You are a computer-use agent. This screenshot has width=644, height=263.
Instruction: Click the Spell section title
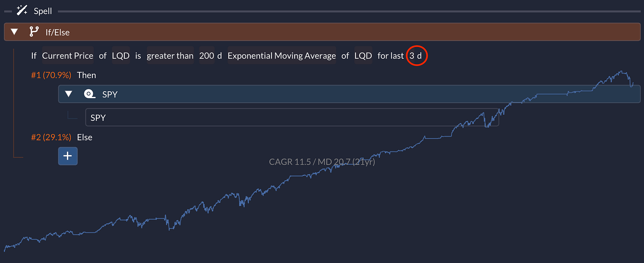43,11
